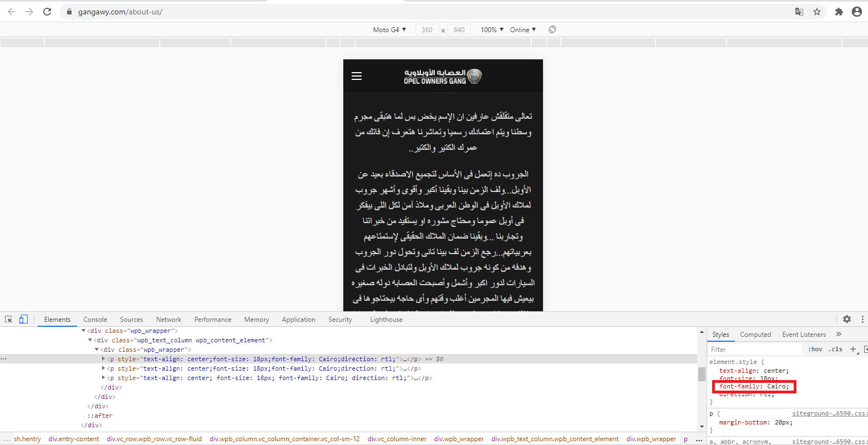Open the Memory tab

256,320
